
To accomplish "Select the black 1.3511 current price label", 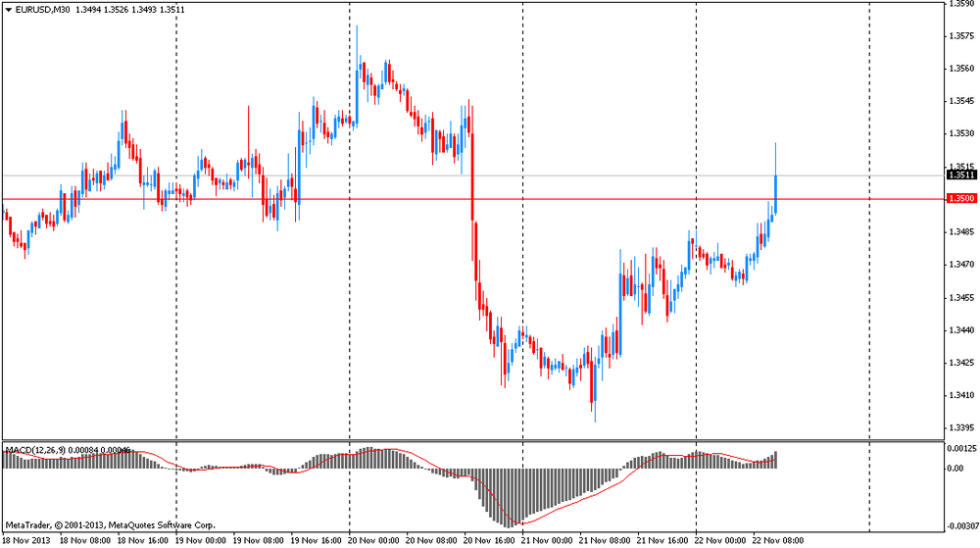I will point(959,175).
